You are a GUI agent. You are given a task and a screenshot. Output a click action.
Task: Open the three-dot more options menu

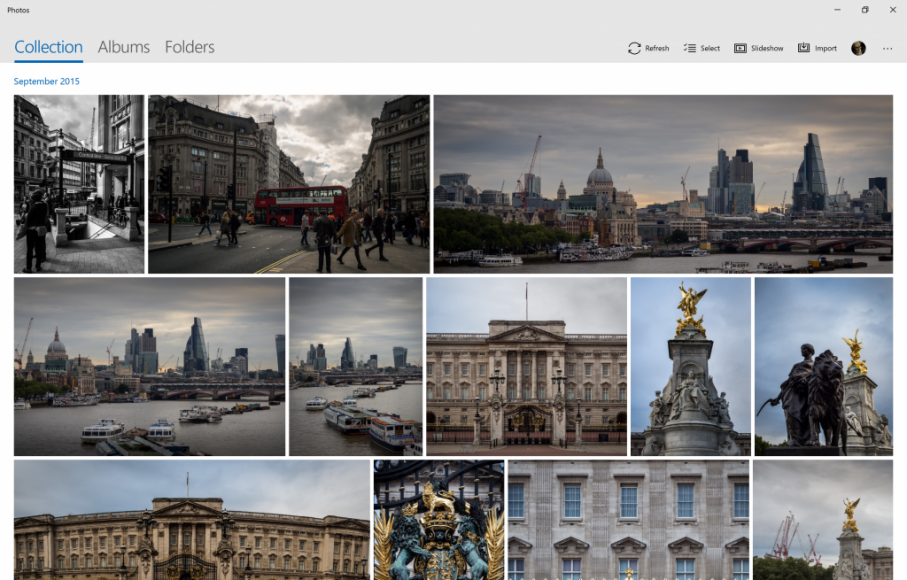[887, 48]
